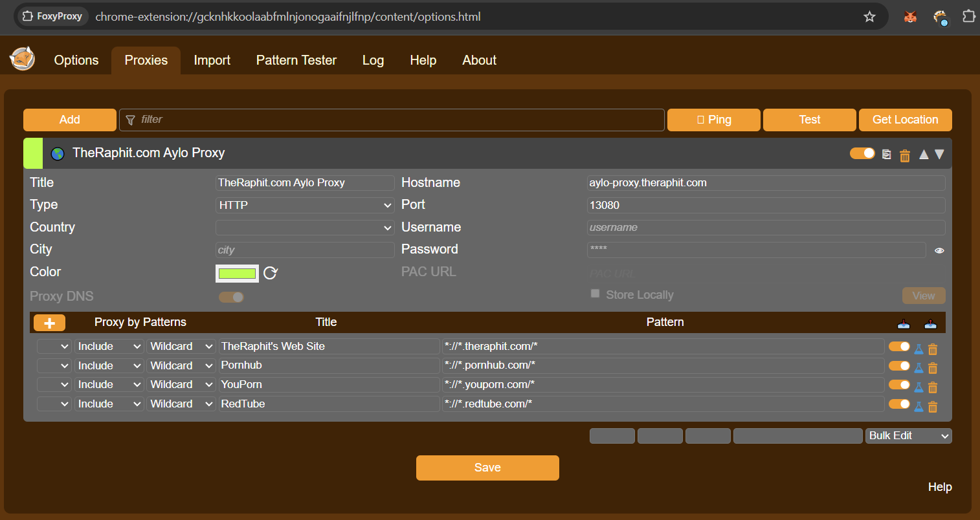Open the green color swatch picker
The height and width of the screenshot is (520, 980).
coord(237,273)
